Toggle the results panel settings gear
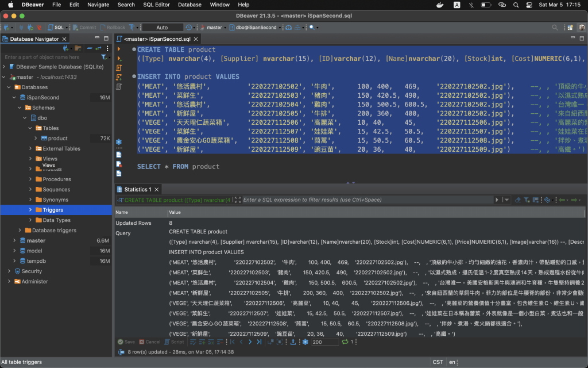This screenshot has width=588, height=368. point(305,342)
